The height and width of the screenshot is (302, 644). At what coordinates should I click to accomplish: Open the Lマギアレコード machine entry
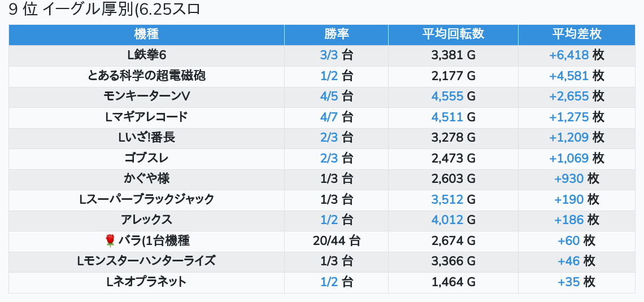tap(146, 117)
